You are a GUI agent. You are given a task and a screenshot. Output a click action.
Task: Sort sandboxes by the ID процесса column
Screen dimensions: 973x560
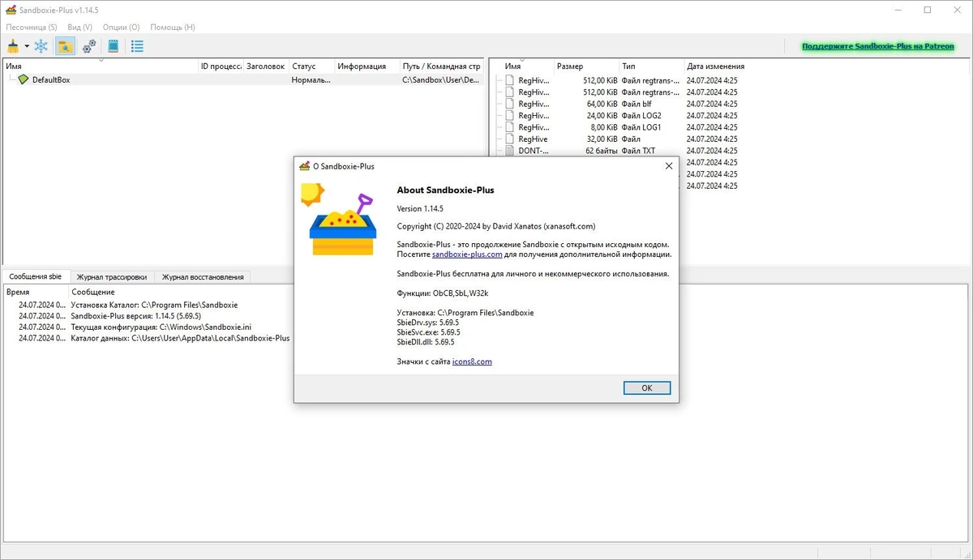click(221, 66)
